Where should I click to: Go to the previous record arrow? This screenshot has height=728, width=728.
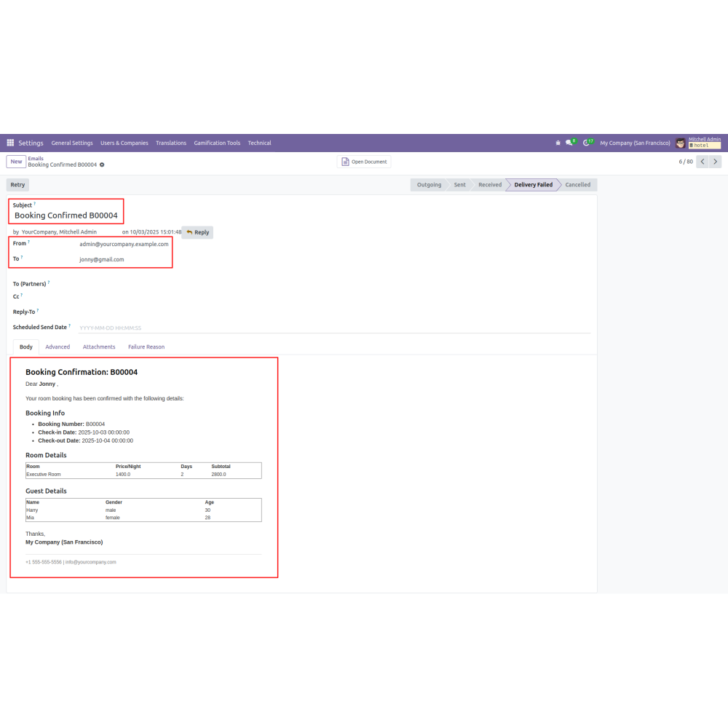[703, 162]
